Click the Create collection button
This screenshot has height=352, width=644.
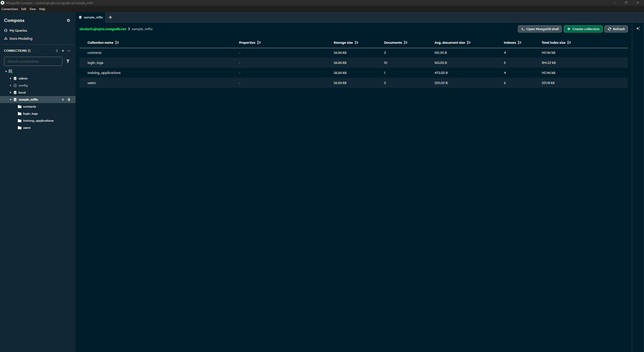coord(583,29)
